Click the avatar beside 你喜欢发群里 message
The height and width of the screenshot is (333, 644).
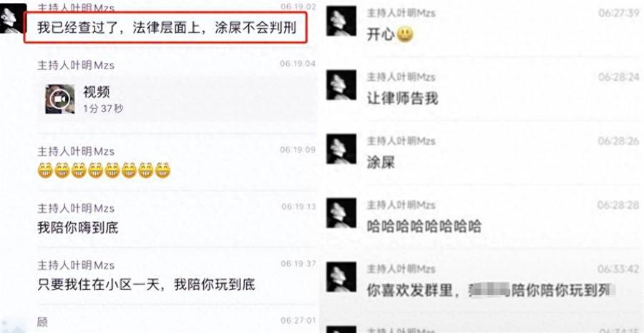pyautogui.click(x=341, y=277)
